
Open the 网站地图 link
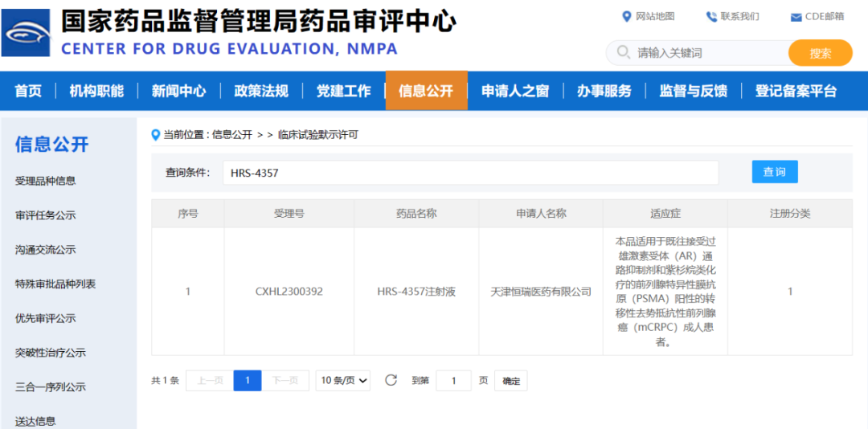click(656, 17)
